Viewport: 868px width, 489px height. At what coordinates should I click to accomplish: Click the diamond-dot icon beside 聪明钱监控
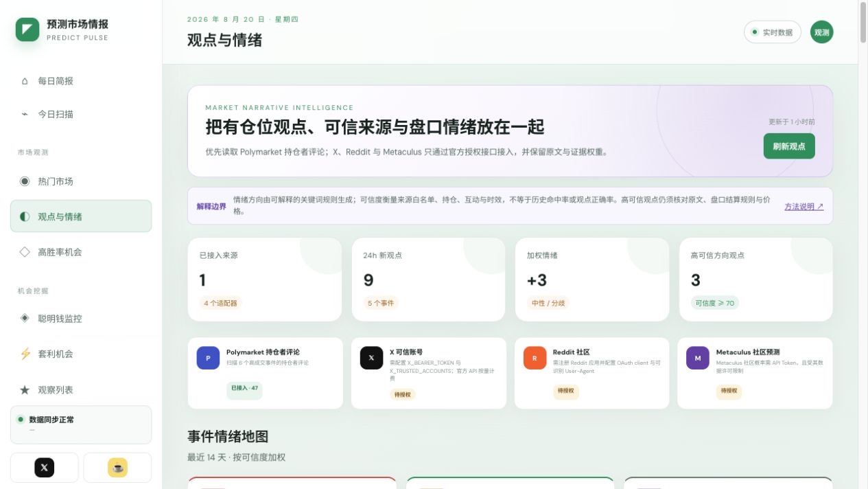coord(25,318)
